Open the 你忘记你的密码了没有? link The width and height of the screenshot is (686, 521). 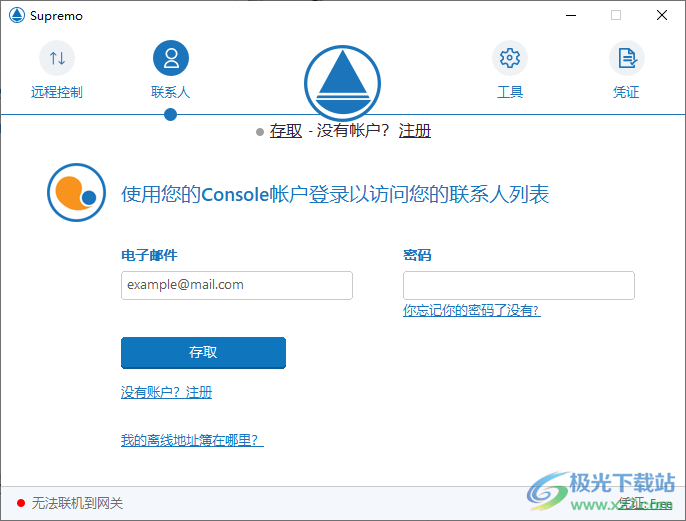coord(472,310)
